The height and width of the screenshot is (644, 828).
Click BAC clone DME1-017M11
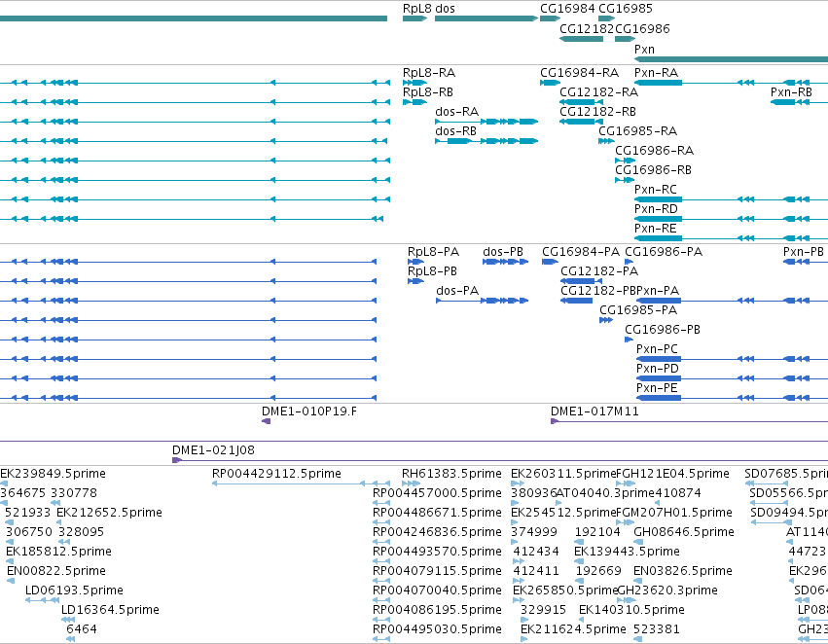point(594,411)
